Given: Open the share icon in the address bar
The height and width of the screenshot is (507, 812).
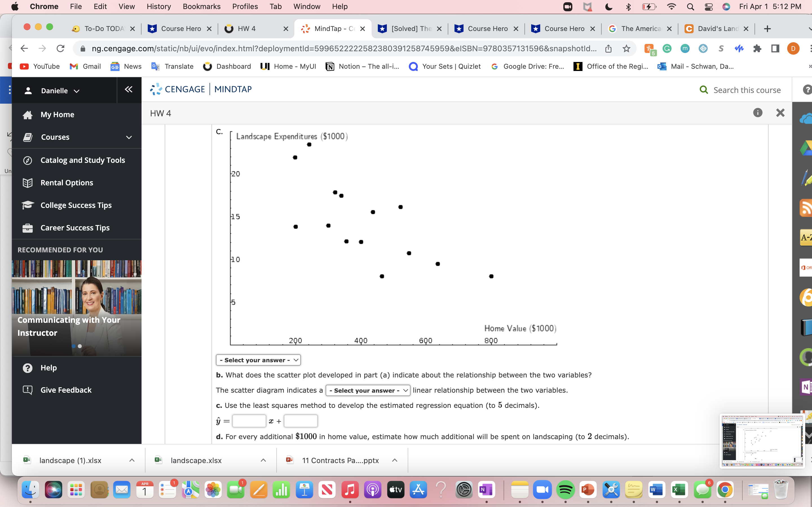Looking at the screenshot, I should click(608, 48).
